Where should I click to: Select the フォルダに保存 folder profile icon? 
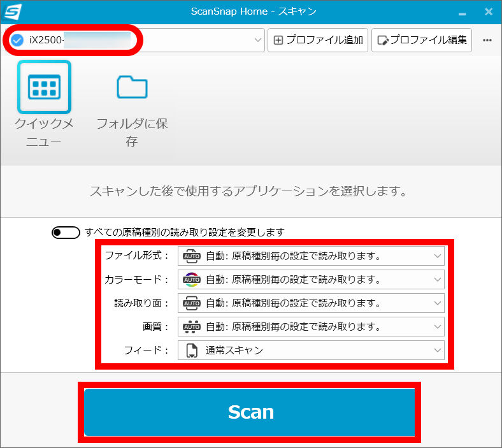click(132, 87)
